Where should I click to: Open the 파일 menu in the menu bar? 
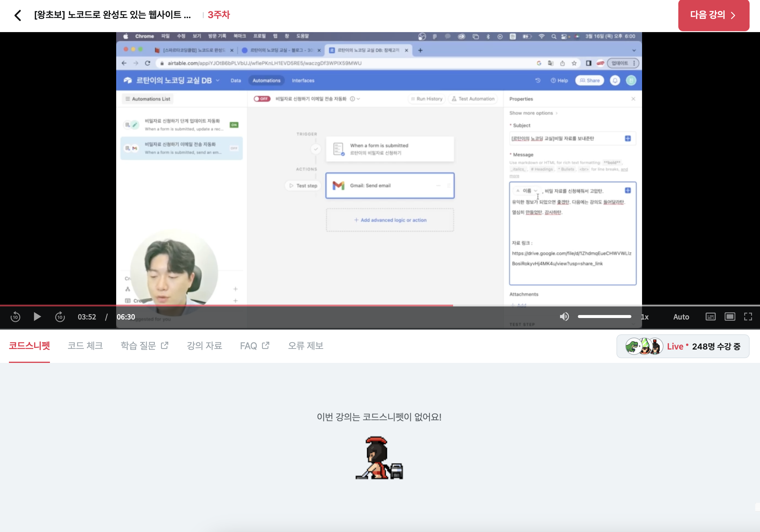coord(165,37)
